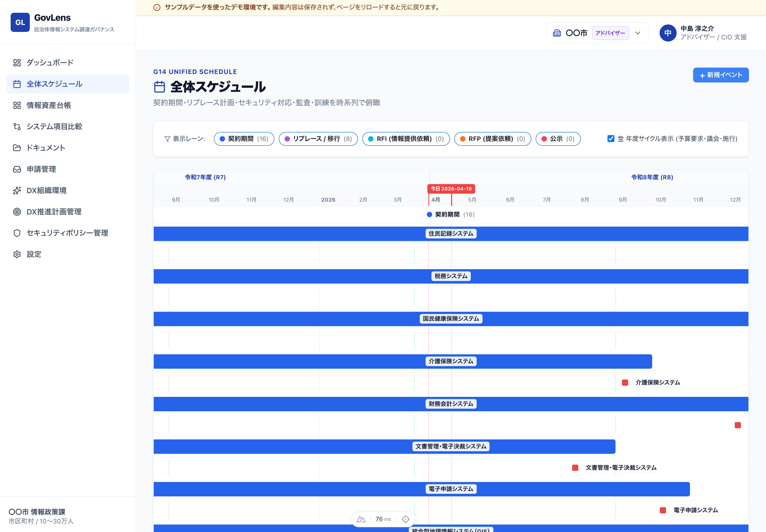Click the 申請管理 inbox icon
The height and width of the screenshot is (532, 766).
(x=17, y=169)
